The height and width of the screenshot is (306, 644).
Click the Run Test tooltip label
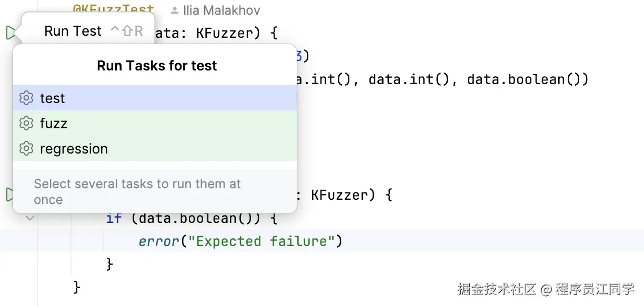[x=73, y=31]
